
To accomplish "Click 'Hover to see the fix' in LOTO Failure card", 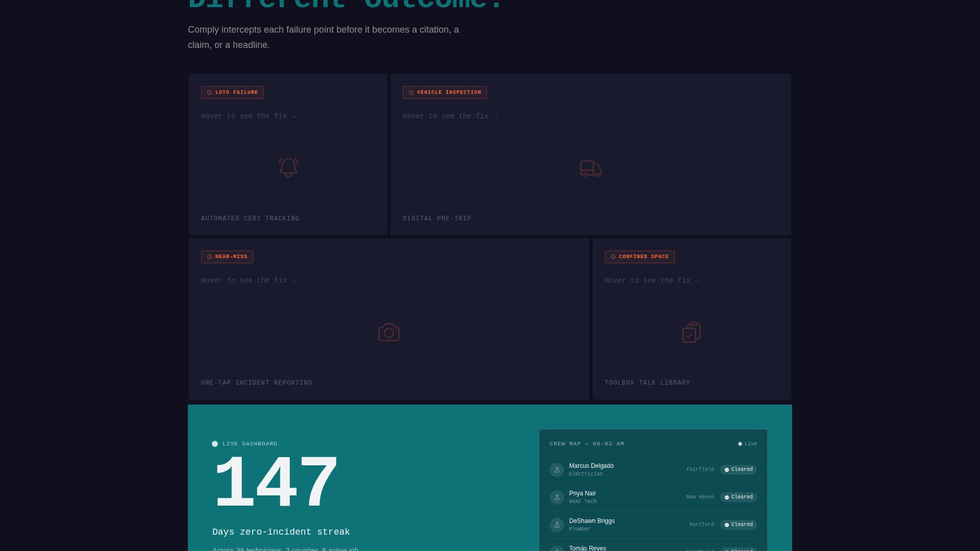I will [x=249, y=116].
